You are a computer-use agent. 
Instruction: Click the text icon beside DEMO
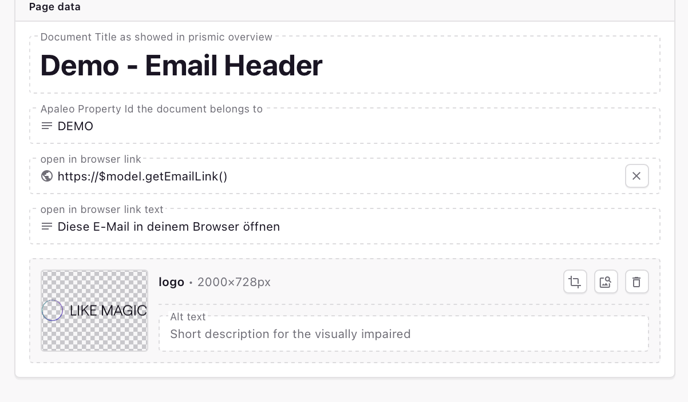tap(47, 126)
